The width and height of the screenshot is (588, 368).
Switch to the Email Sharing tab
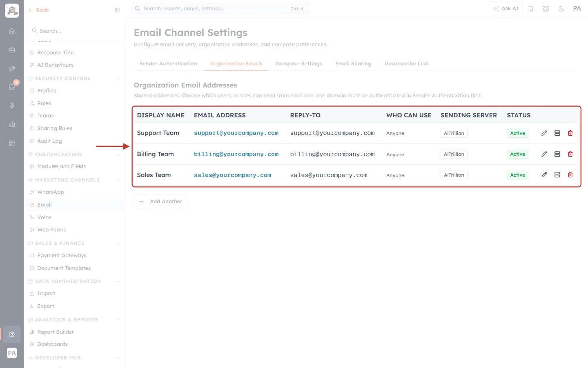pyautogui.click(x=353, y=64)
